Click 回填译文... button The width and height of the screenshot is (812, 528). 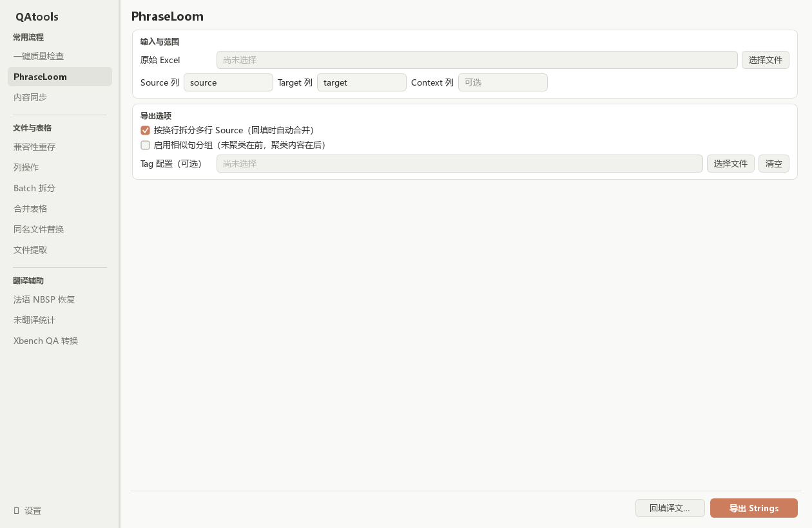670,508
